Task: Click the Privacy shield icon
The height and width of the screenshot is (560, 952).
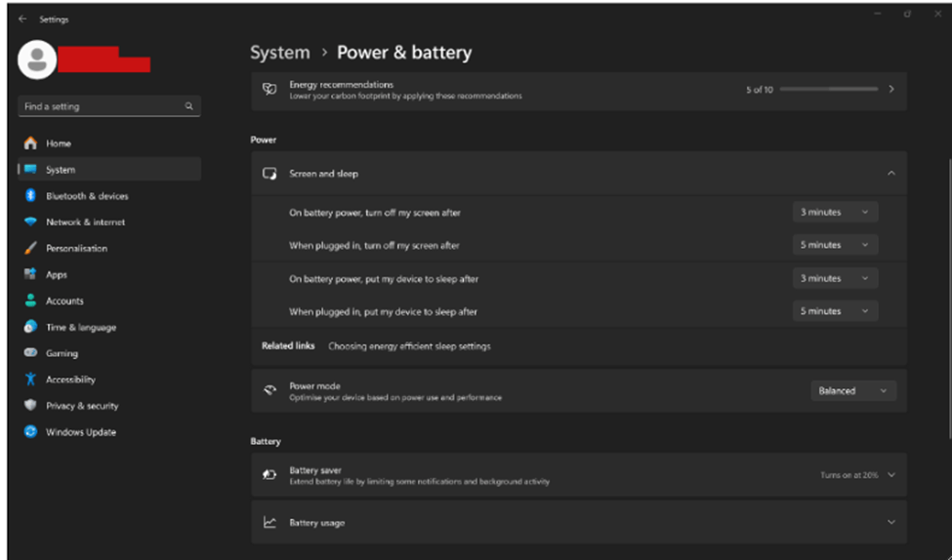Action: tap(30, 405)
